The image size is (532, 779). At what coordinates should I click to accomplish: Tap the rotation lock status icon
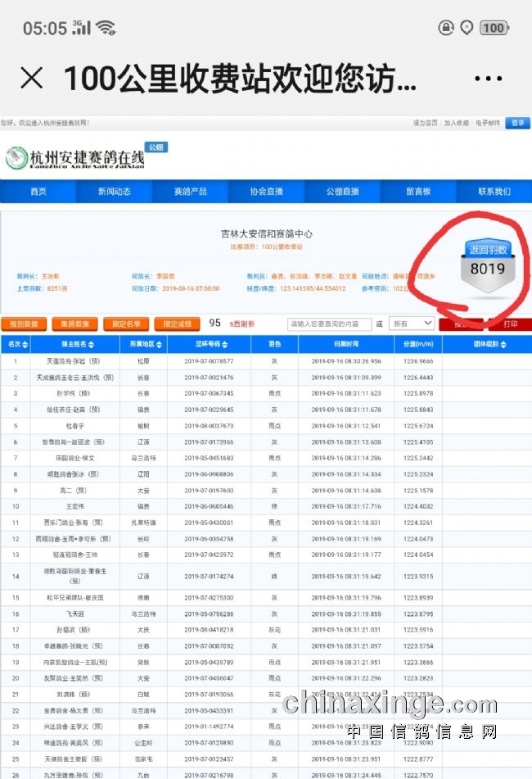(446, 28)
